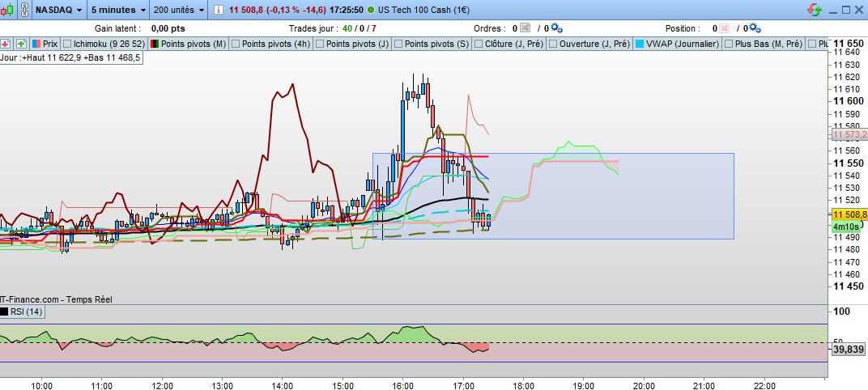The width and height of the screenshot is (868, 390).
Task: Select the Points pivots (M) tab label
Action: [x=194, y=44]
